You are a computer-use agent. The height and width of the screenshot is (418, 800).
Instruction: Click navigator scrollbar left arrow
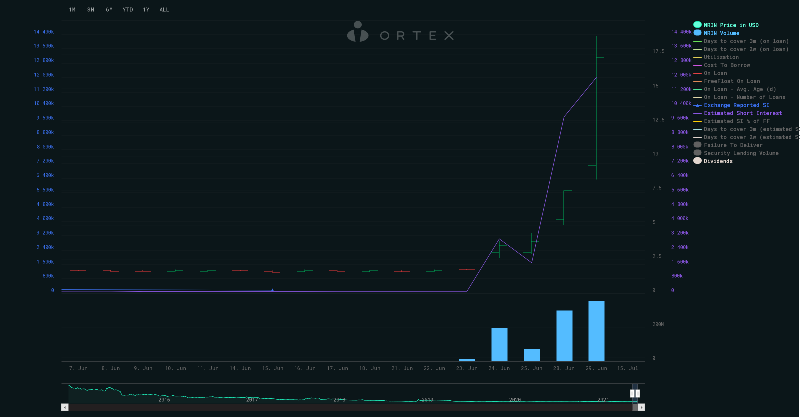click(x=65, y=407)
